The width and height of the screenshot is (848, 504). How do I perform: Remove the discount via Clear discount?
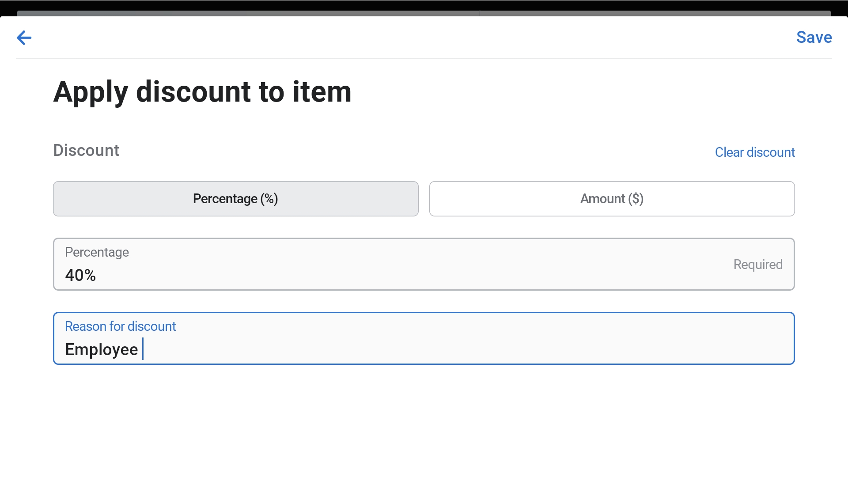754,152
